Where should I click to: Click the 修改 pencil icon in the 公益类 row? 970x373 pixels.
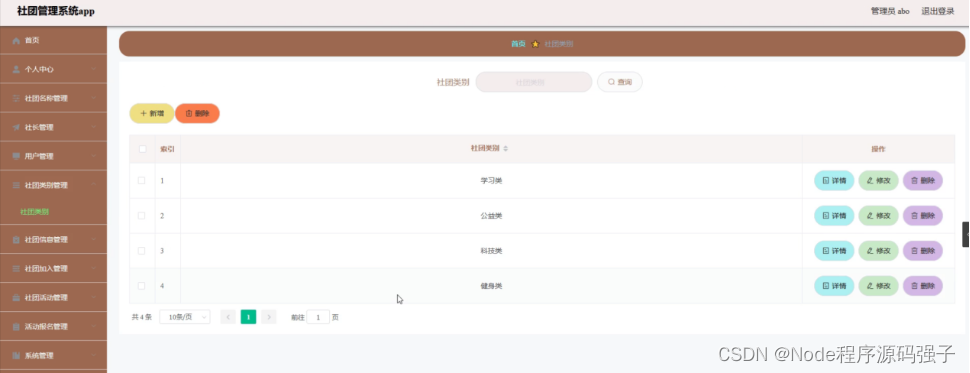click(x=870, y=216)
